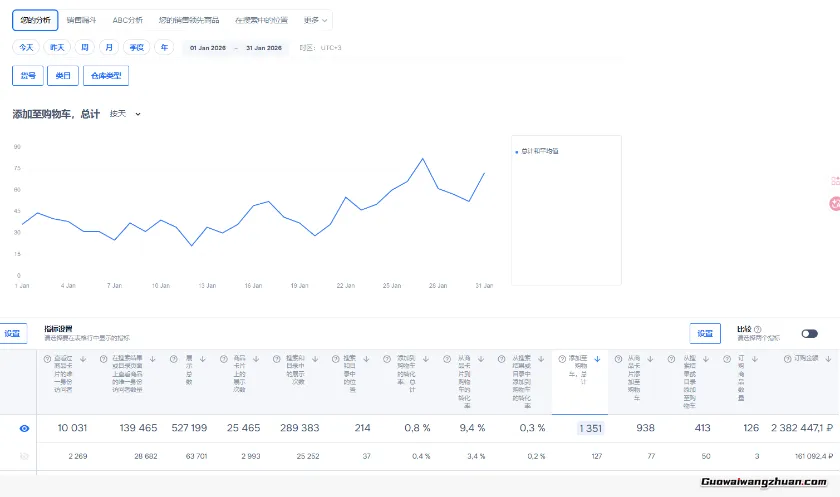Open the 更多 tab dropdown

pos(315,20)
